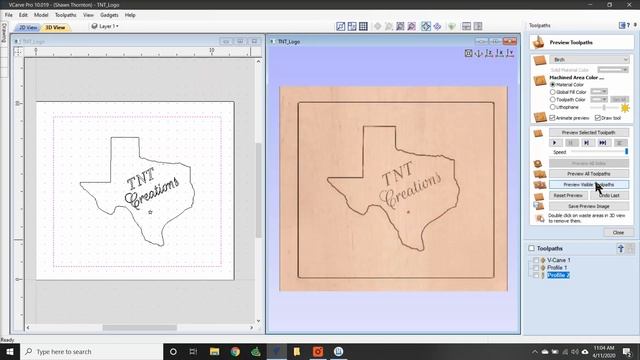Image resolution: width=640 pixels, height=360 pixels.
Task: Click Undo Last button
Action: [x=609, y=196]
